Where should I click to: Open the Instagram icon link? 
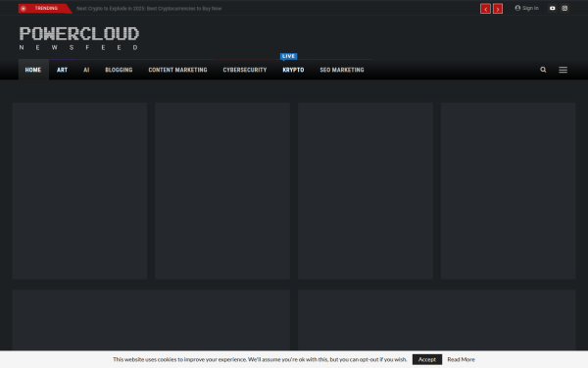tap(564, 8)
